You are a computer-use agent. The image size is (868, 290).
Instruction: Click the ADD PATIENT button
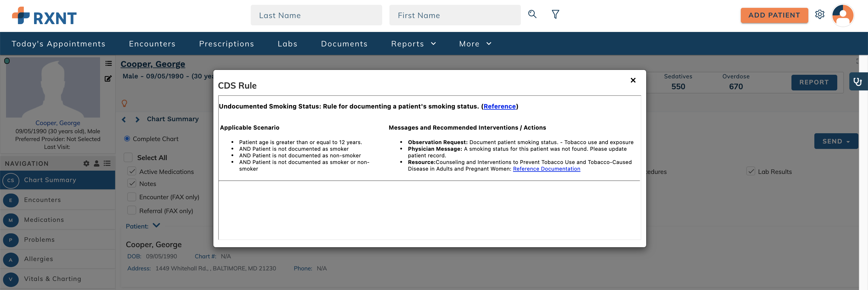pos(774,15)
